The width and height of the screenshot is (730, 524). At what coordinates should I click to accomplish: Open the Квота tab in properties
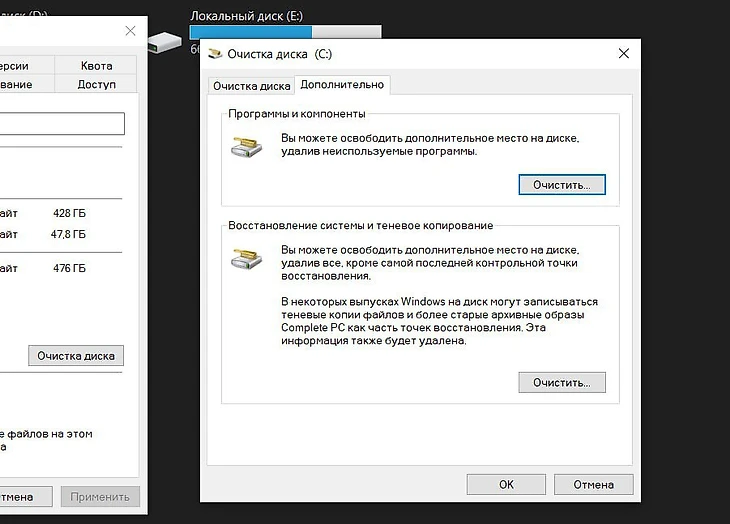tap(97, 66)
